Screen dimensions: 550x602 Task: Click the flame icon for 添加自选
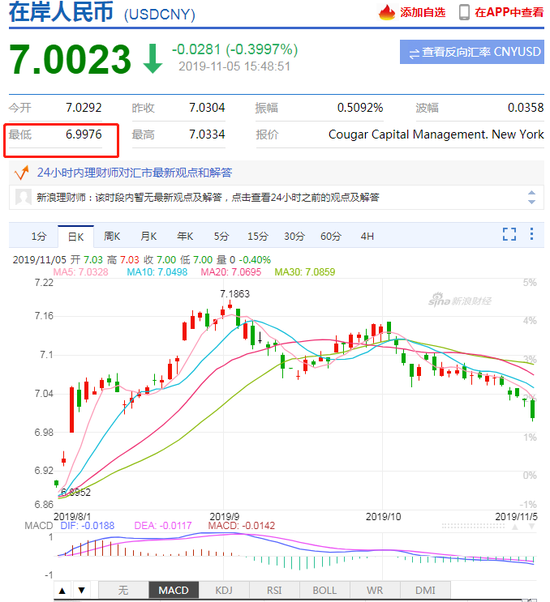coord(386,12)
